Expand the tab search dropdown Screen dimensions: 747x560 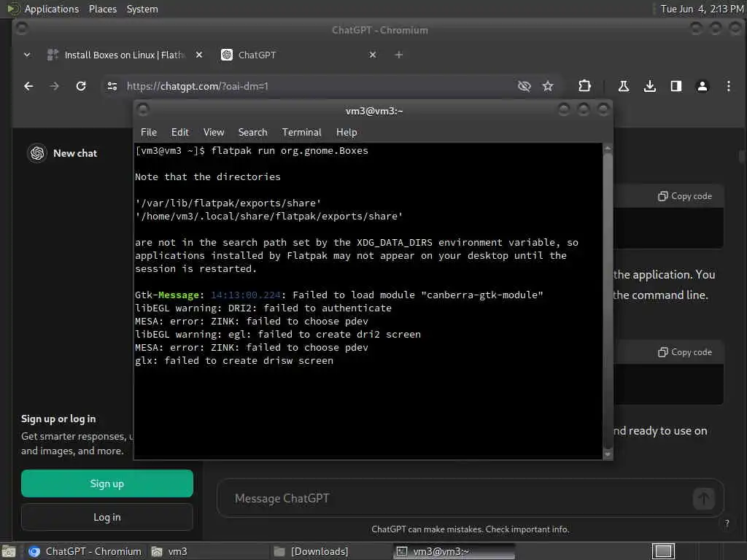point(27,55)
